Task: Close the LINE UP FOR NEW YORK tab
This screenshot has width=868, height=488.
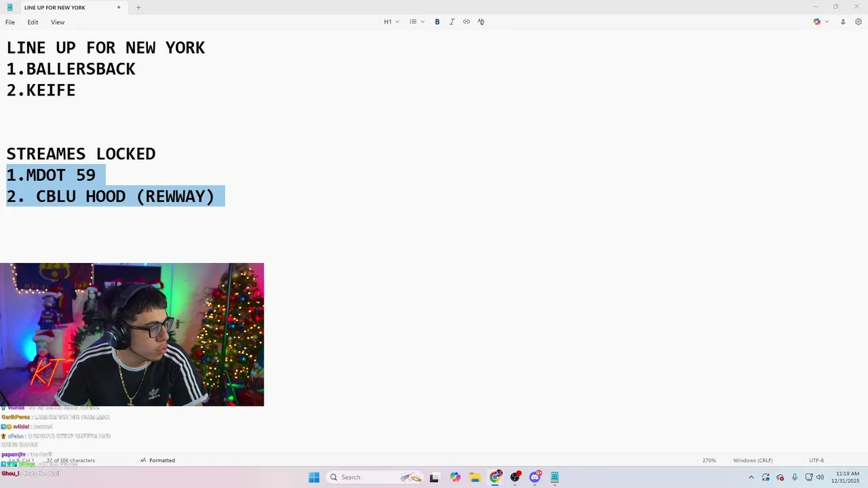Action: 119,7
